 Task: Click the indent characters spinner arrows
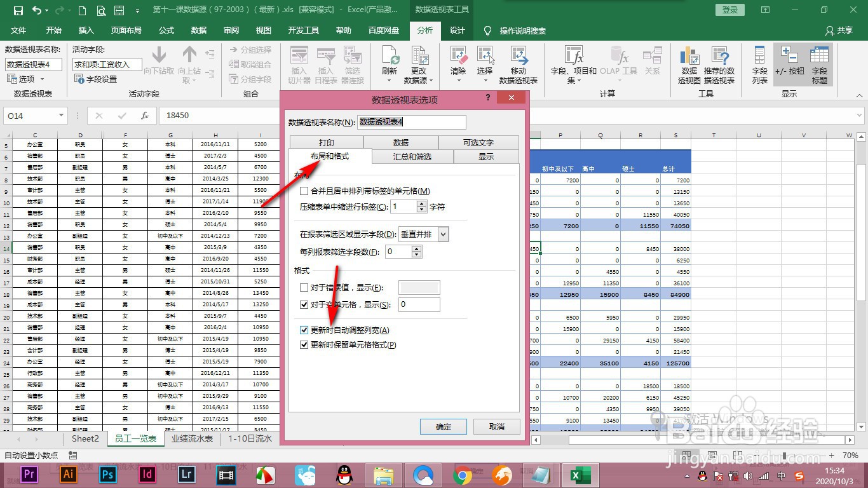point(422,207)
